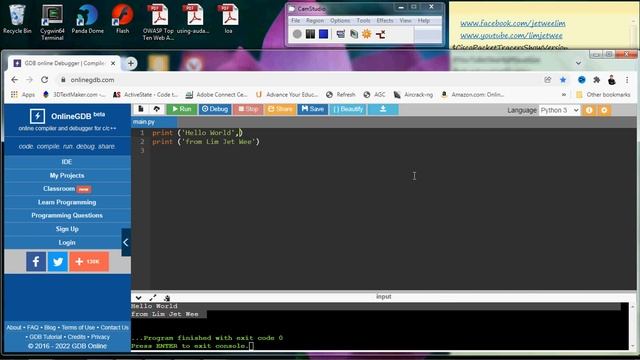Viewport: 640px width, 360px height.
Task: Open My Projects in the sidebar
Action: pyautogui.click(x=67, y=176)
